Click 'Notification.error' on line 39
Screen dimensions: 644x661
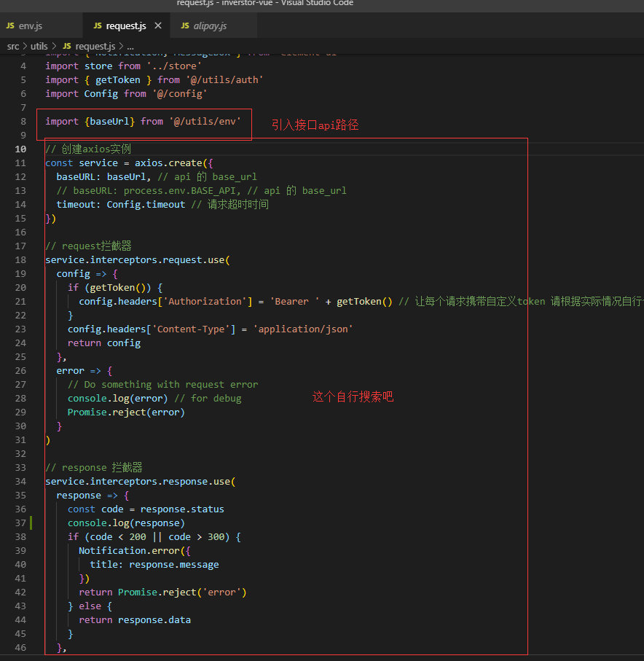point(129,550)
